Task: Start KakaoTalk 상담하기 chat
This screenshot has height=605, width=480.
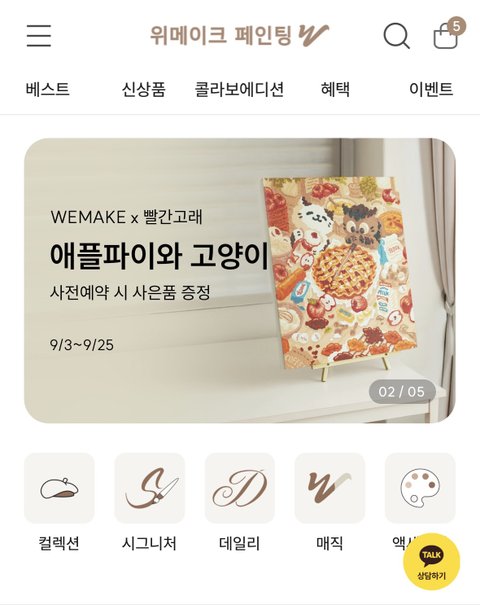Action: tap(431, 562)
